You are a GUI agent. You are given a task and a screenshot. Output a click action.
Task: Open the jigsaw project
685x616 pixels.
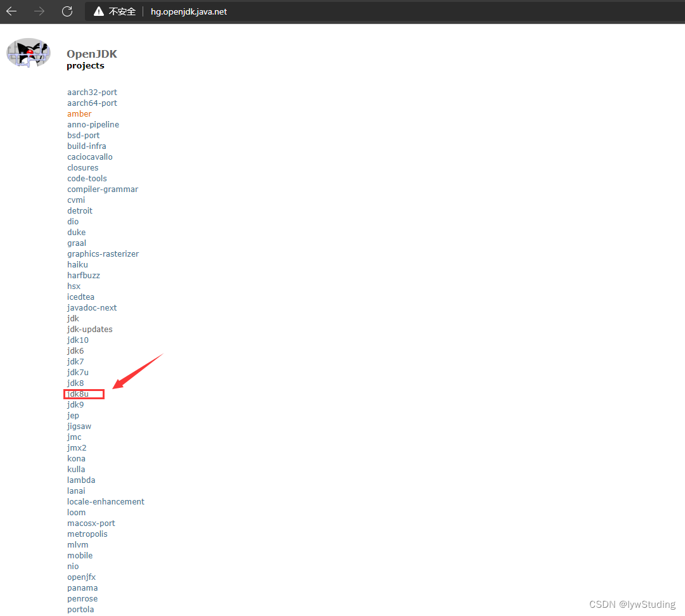click(79, 427)
